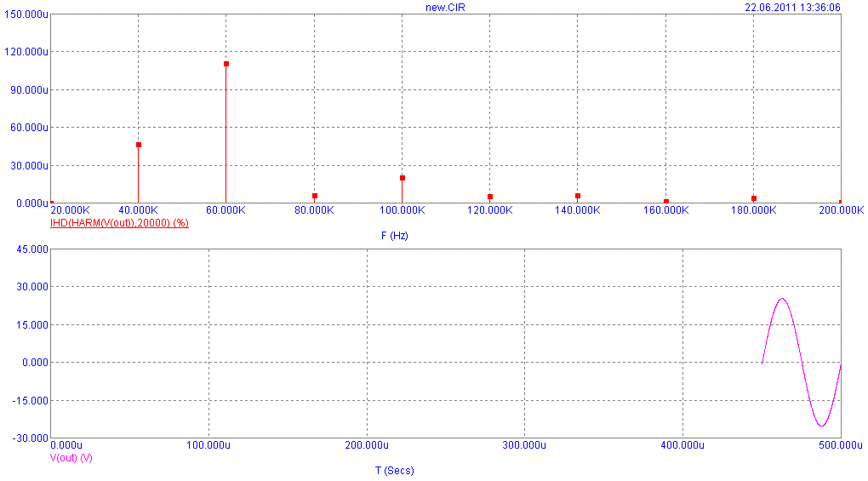Click the -30.000 voltage axis label
868x481 pixels.
(31, 438)
